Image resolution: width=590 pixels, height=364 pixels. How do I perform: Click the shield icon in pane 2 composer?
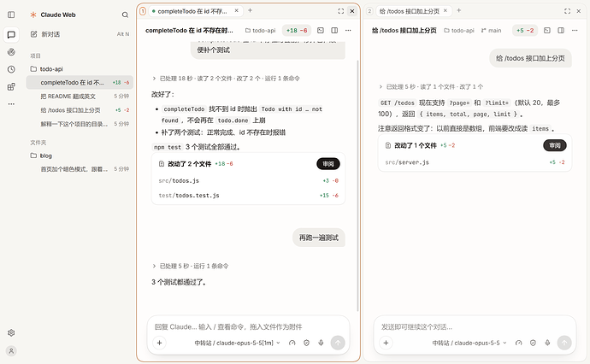(x=533, y=343)
